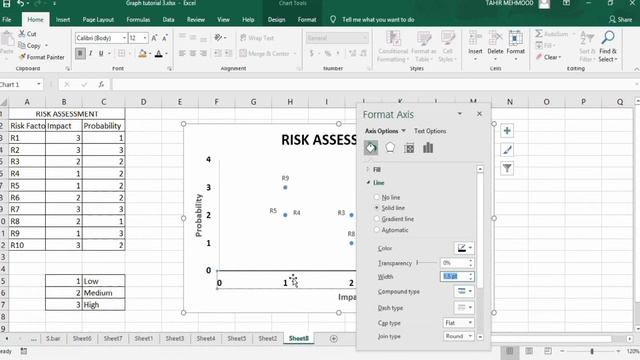Switch to the Insert ribbon tab
This screenshot has height=360, width=640.
62,20
